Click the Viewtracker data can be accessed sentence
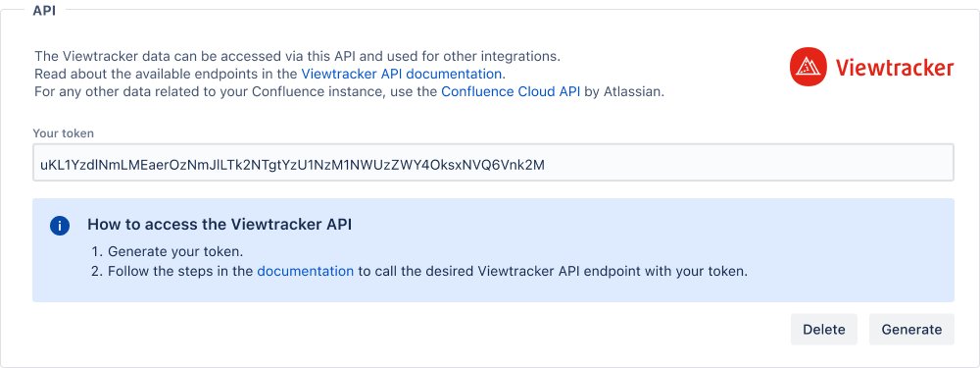Image resolution: width=980 pixels, height=368 pixels. pos(298,56)
